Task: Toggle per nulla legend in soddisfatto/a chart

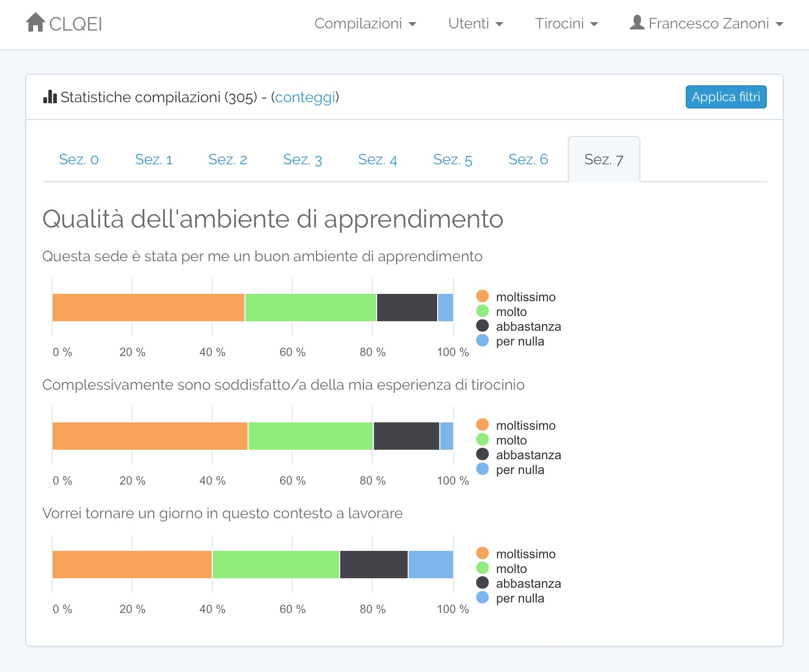Action: (x=510, y=469)
